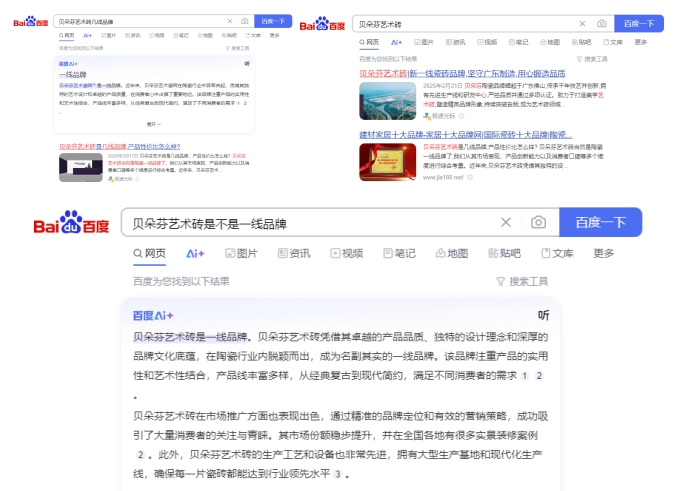Open the 更多 menu in the large bottom page
Screen dimensions: 679x491
604,253
